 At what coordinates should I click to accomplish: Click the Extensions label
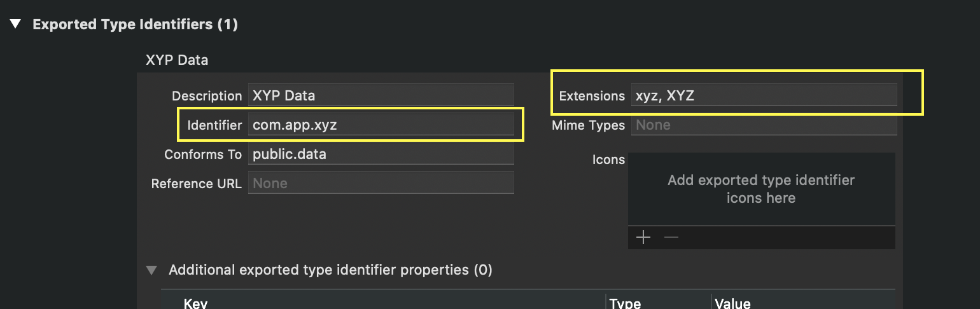(x=592, y=96)
